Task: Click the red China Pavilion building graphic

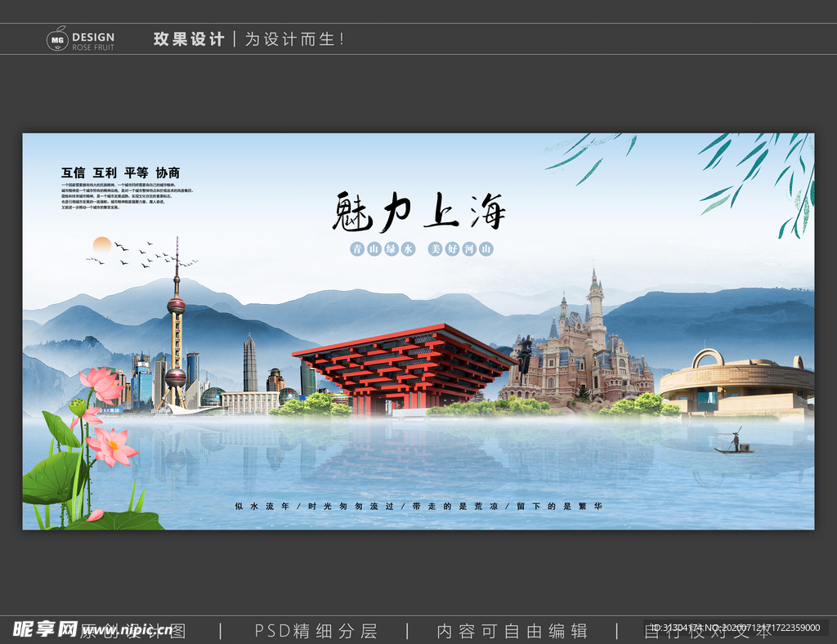Action: click(401, 368)
